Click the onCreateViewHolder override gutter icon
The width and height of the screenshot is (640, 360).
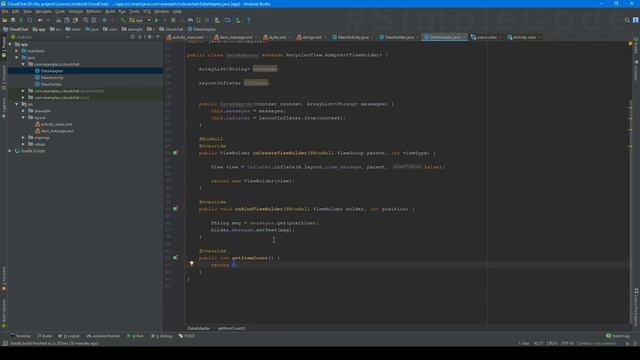point(175,153)
